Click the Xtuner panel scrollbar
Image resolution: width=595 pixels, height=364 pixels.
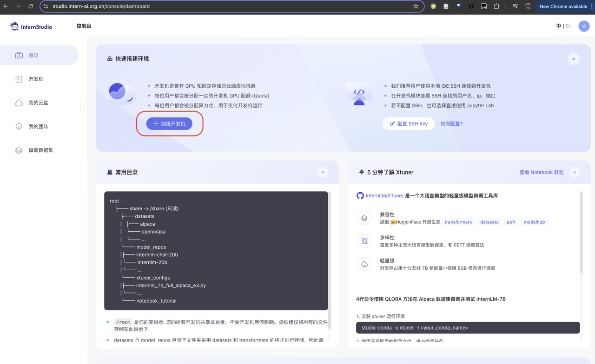[581, 232]
